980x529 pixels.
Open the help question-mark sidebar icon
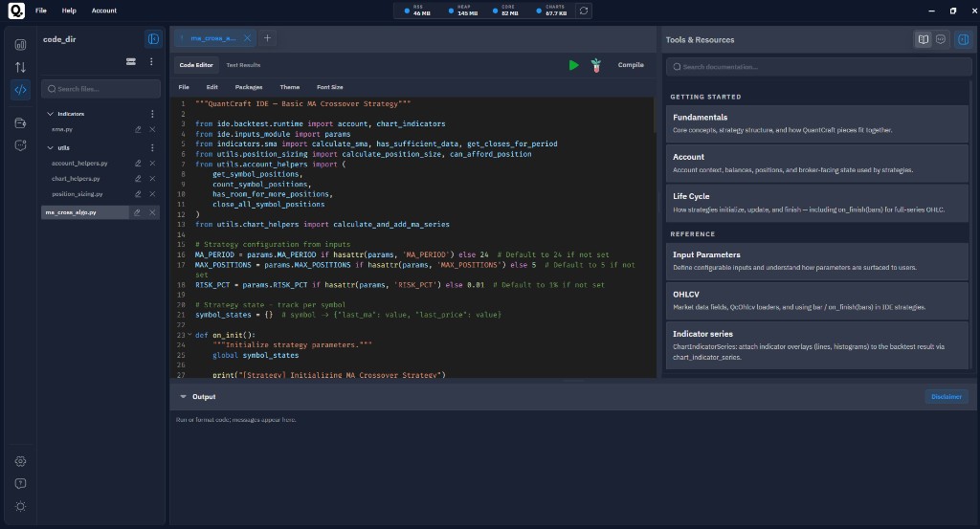click(x=21, y=483)
